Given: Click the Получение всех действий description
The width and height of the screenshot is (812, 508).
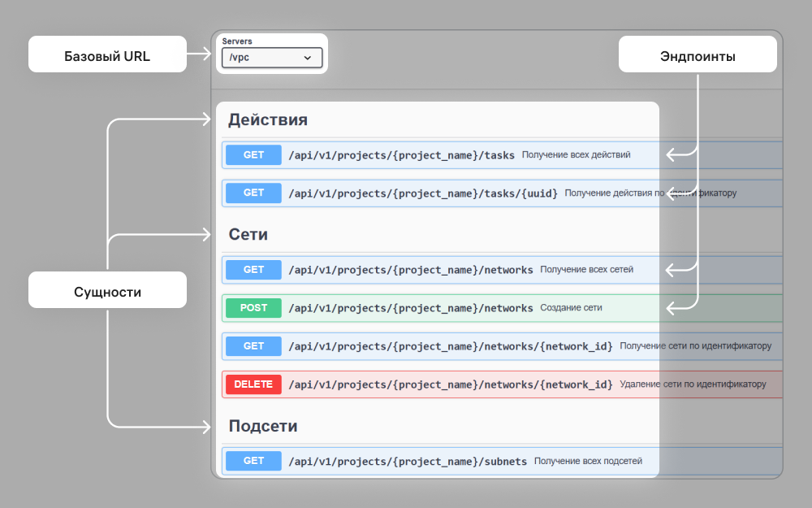Looking at the screenshot, I should point(576,154).
